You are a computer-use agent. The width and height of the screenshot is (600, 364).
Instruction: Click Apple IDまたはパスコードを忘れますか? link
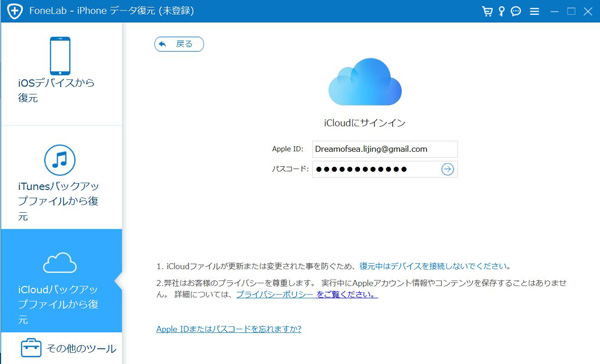[x=229, y=329]
